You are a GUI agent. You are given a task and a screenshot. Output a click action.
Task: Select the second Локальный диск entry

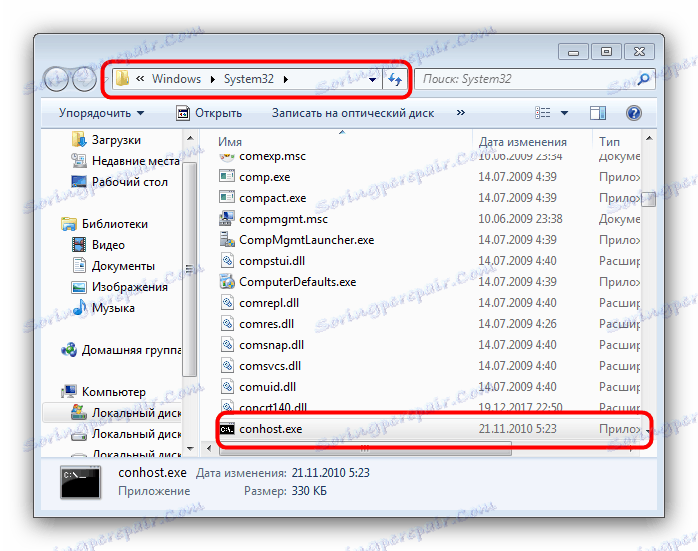point(113,434)
